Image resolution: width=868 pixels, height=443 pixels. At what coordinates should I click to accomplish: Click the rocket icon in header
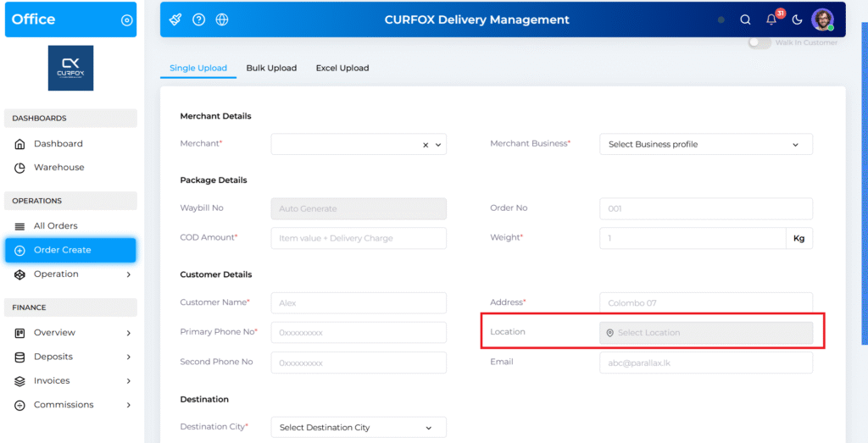pos(175,19)
